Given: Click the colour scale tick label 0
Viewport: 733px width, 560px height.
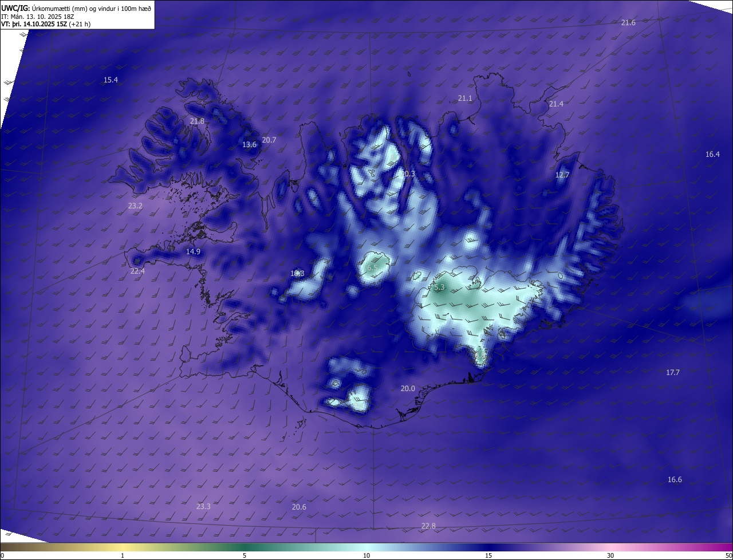Looking at the screenshot, I should point(2,556).
